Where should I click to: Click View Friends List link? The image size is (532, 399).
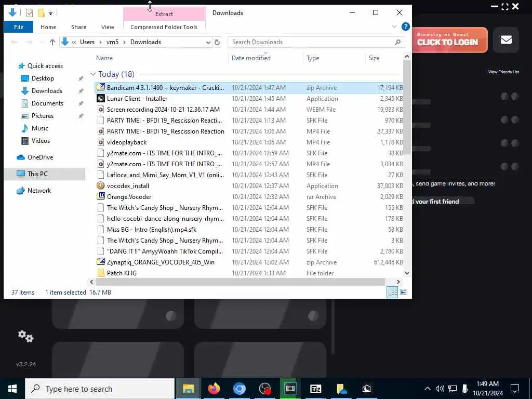[x=503, y=72]
